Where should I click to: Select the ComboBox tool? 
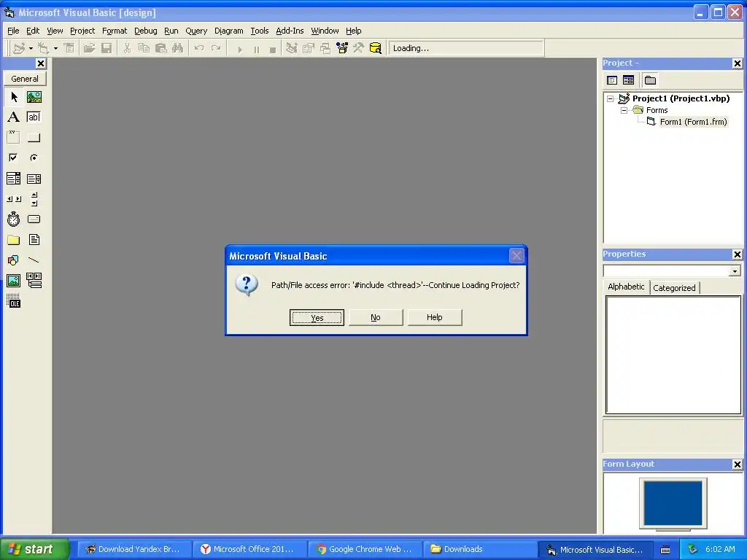coord(14,179)
